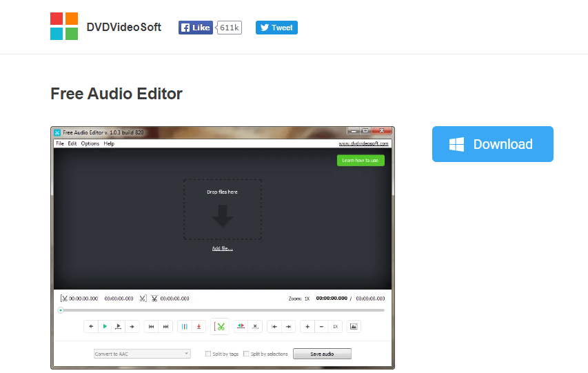Click the skip to previous button
The width and height of the screenshot is (588, 373).
[x=151, y=327]
